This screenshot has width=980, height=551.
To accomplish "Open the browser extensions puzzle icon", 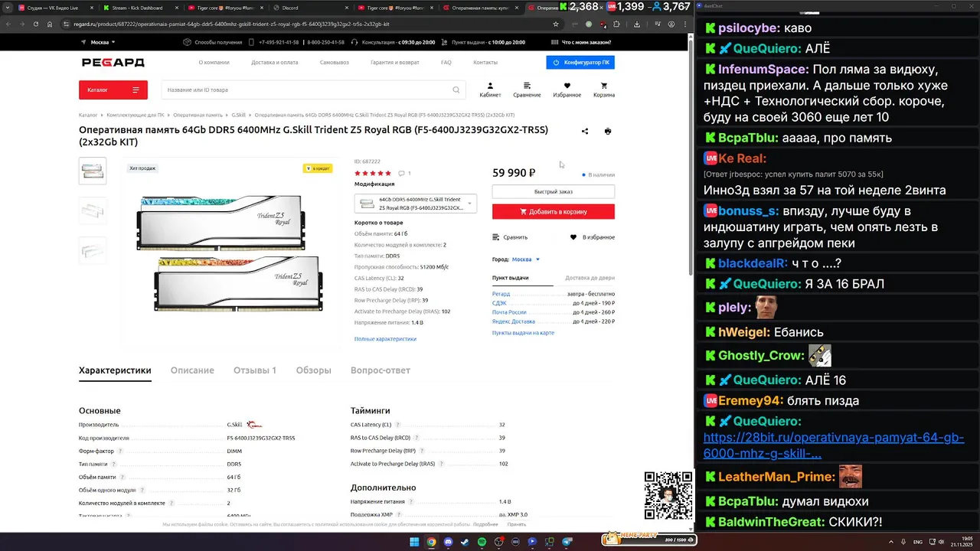I will [x=617, y=24].
